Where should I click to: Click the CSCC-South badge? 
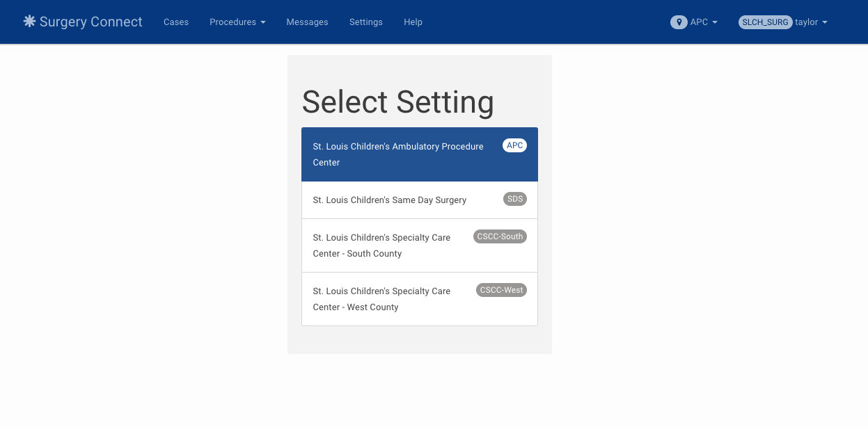(500, 236)
